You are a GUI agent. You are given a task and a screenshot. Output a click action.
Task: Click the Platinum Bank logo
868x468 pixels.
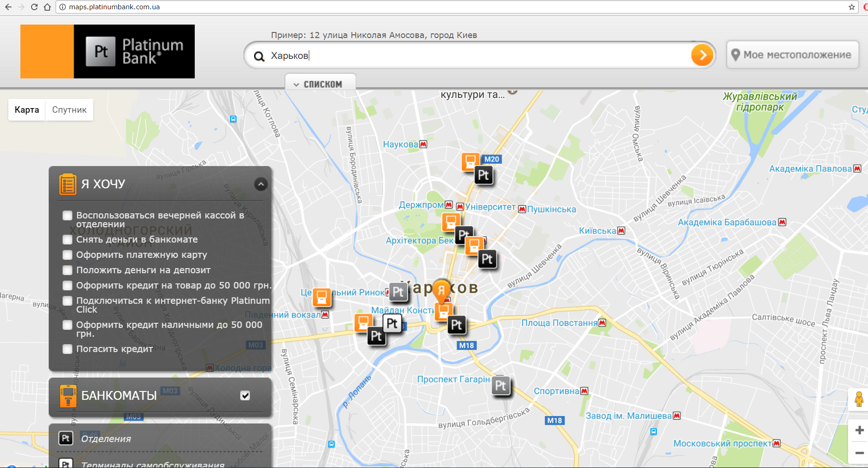(108, 51)
